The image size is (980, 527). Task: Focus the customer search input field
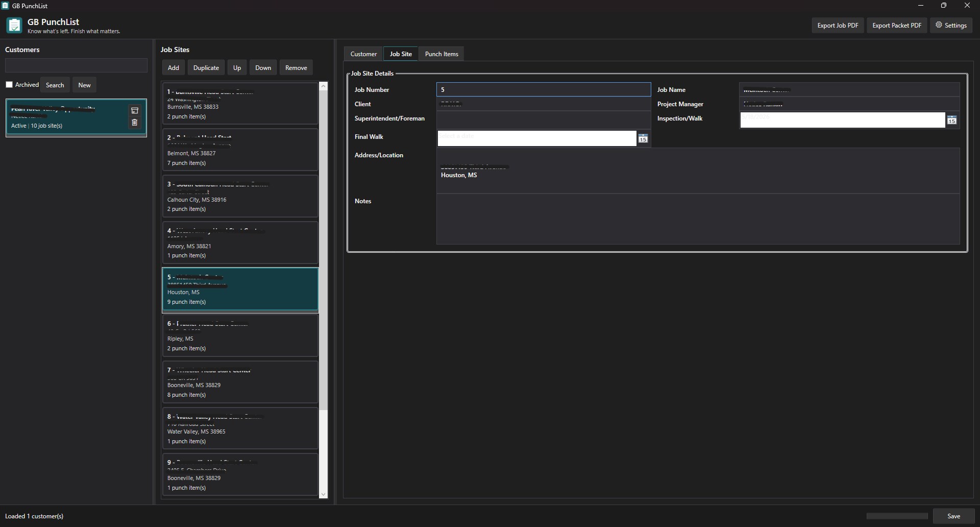(x=76, y=65)
